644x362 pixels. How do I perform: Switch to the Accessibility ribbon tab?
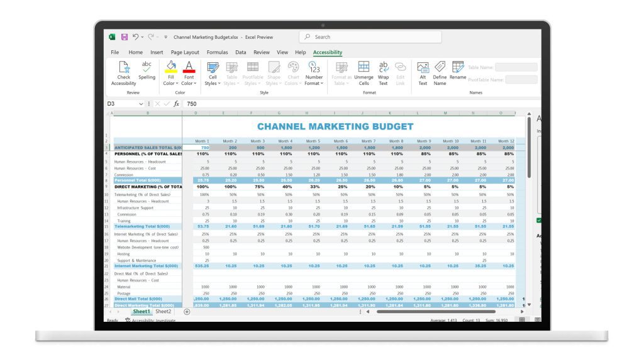tap(326, 52)
